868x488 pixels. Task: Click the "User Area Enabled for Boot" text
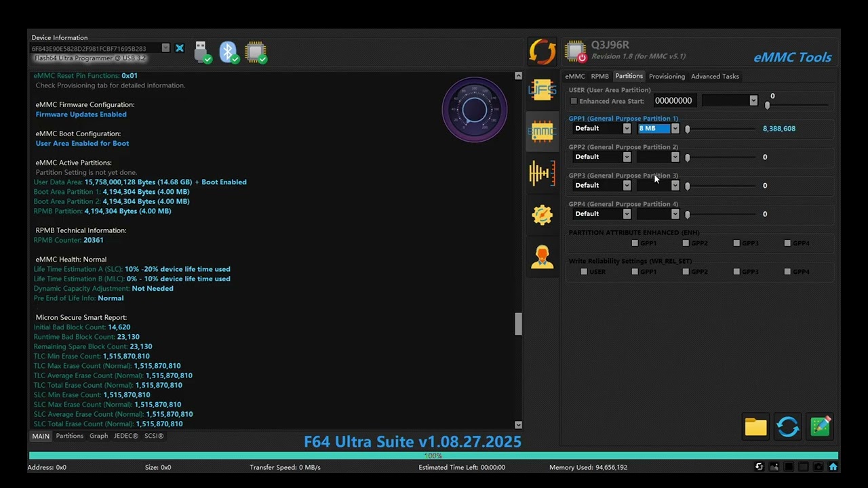[82, 144]
